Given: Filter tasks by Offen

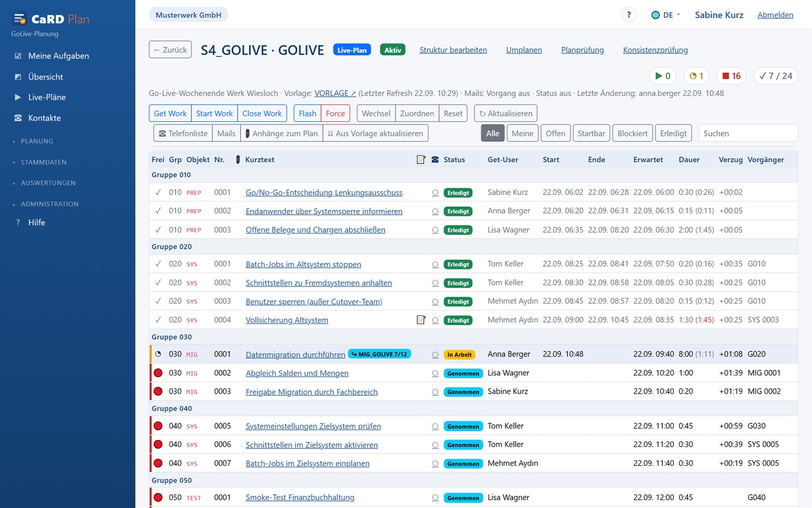Looking at the screenshot, I should [x=555, y=133].
